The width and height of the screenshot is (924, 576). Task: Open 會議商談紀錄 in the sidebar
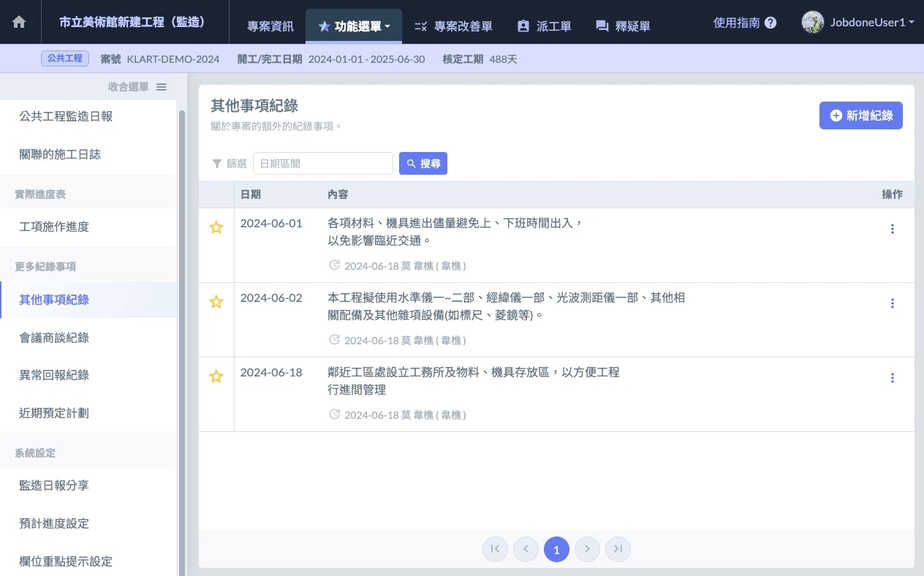[x=54, y=338]
